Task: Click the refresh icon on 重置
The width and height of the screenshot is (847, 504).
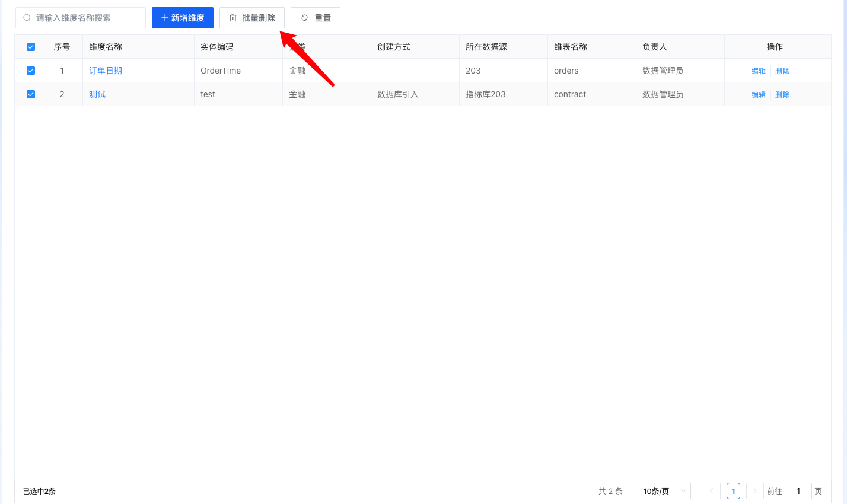Action: click(x=304, y=18)
